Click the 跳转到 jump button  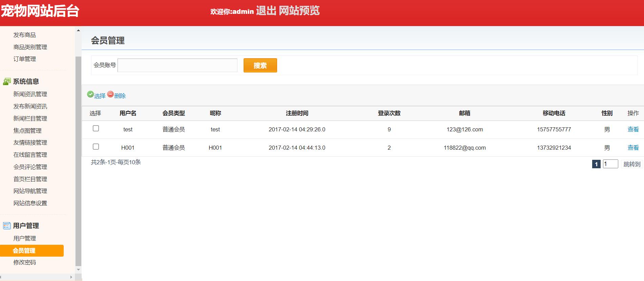(x=632, y=164)
